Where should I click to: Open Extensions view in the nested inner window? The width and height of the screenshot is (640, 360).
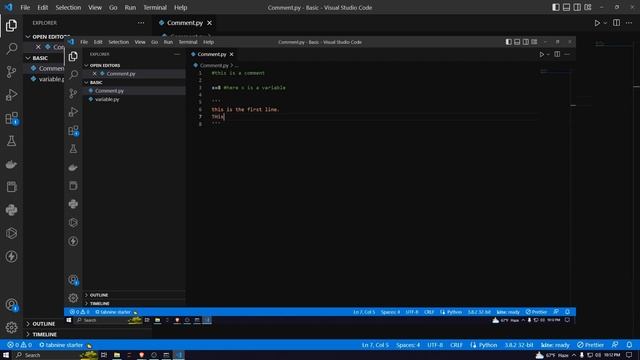point(73,131)
